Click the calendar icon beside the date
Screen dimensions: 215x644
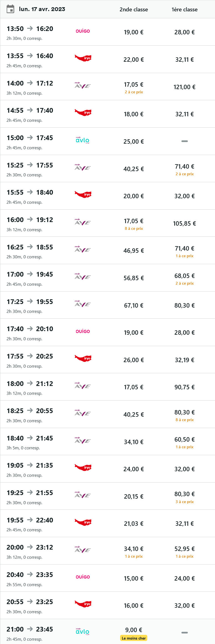coord(10,9)
